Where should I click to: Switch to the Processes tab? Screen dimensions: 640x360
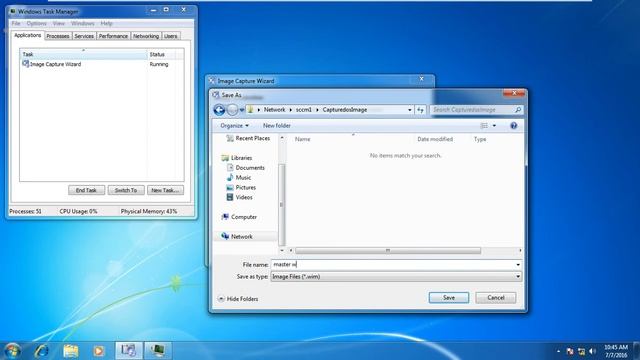pyautogui.click(x=58, y=36)
